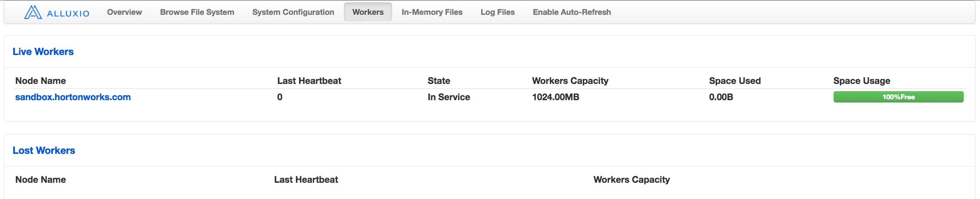Select the Workers tab
This screenshot has width=980, height=199.
[x=368, y=12]
